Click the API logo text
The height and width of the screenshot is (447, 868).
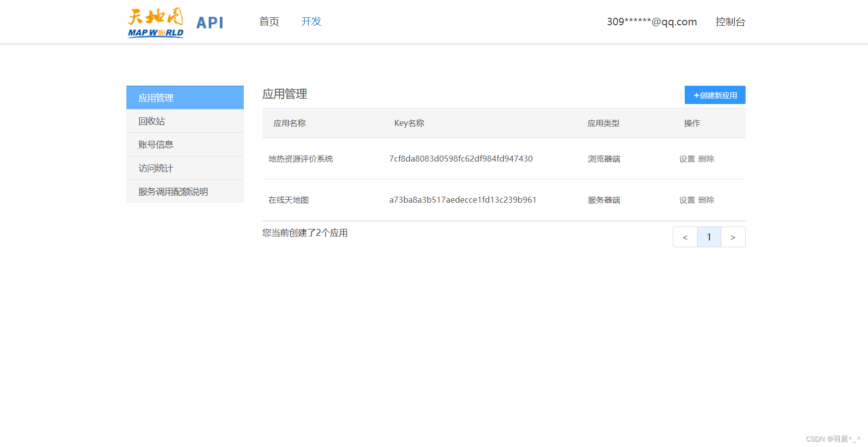[209, 22]
